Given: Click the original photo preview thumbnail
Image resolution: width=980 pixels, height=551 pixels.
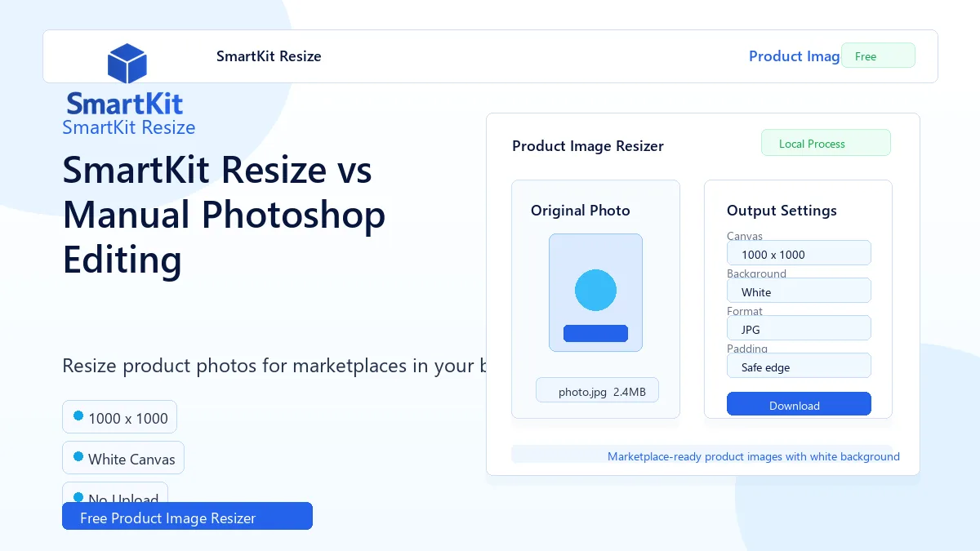Looking at the screenshot, I should click(x=595, y=293).
